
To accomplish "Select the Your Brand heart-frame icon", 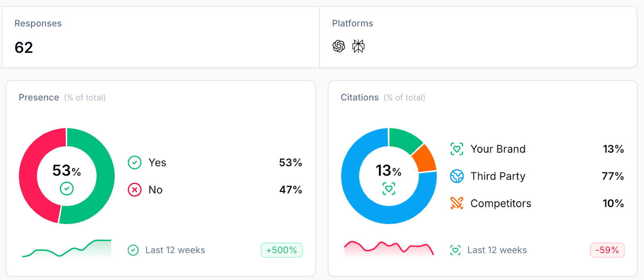I will click(456, 149).
